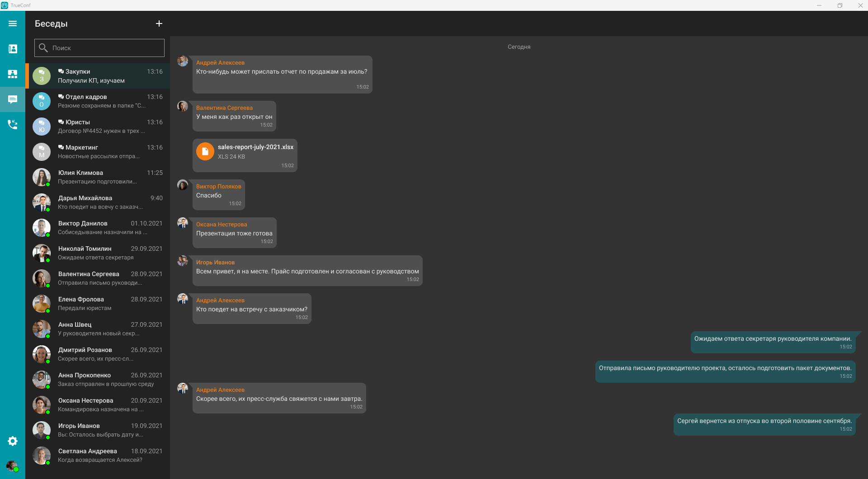868x479 pixels.
Task: Click the search field in Беседы
Action: click(99, 48)
